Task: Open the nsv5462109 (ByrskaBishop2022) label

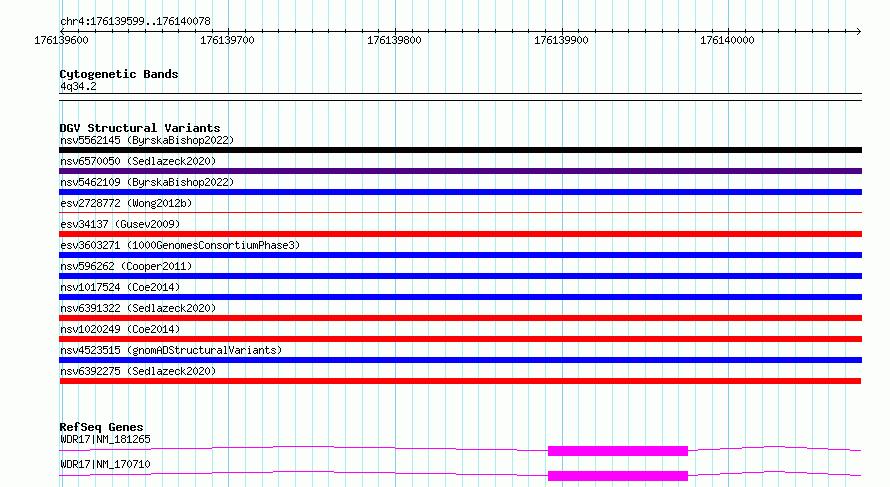Action: click(x=147, y=182)
